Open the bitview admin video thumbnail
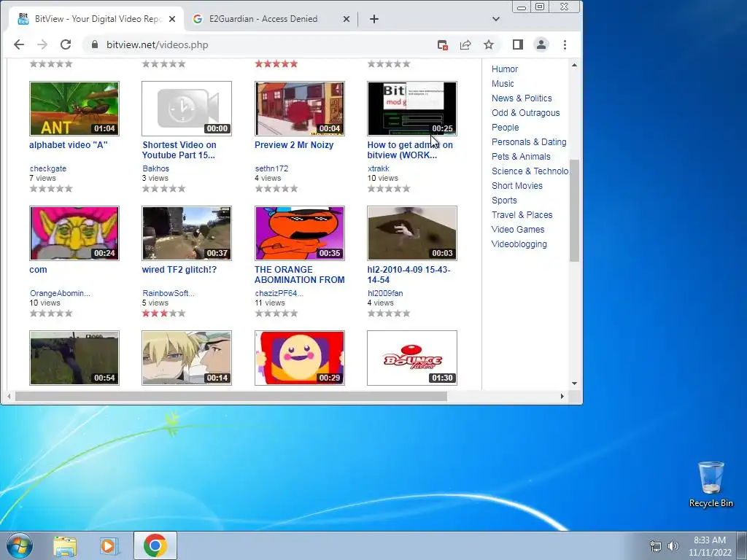Image resolution: width=747 pixels, height=560 pixels. (x=412, y=109)
